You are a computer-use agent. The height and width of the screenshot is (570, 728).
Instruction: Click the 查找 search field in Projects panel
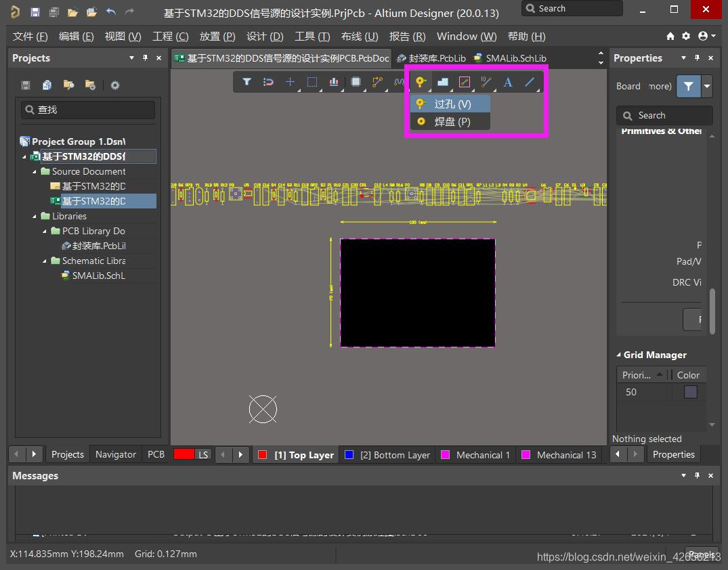point(88,110)
